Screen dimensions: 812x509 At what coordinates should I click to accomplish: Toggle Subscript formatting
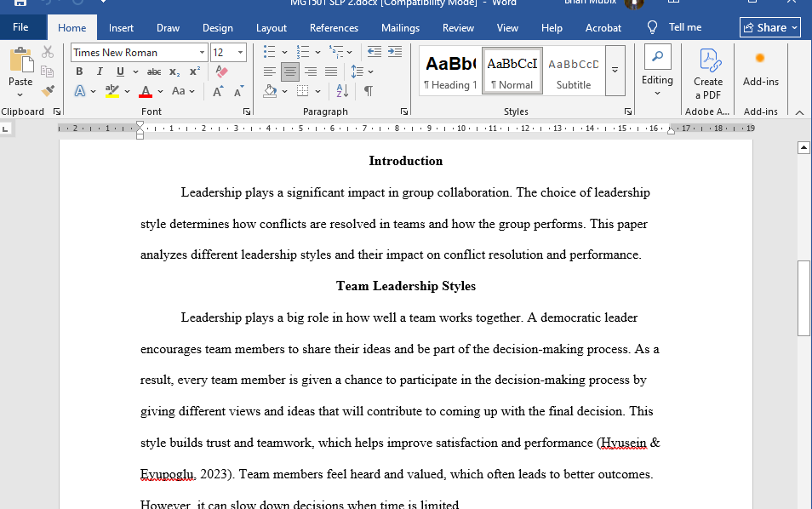(174, 71)
